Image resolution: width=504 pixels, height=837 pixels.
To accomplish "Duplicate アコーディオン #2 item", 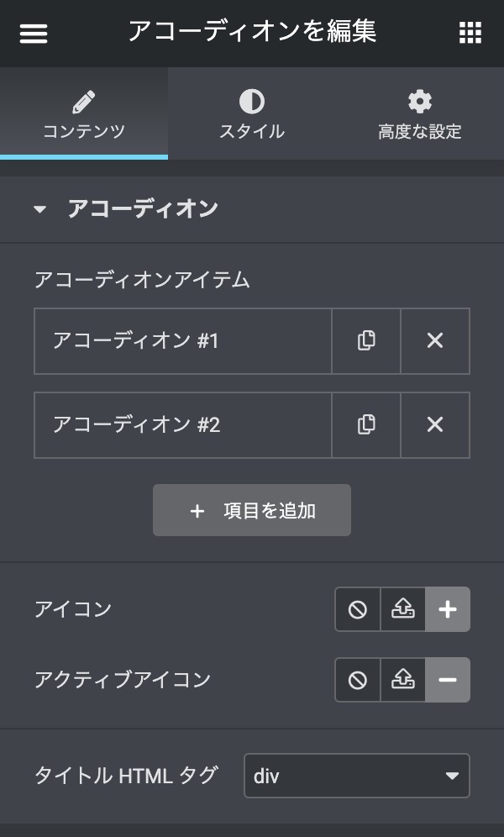I will click(366, 425).
